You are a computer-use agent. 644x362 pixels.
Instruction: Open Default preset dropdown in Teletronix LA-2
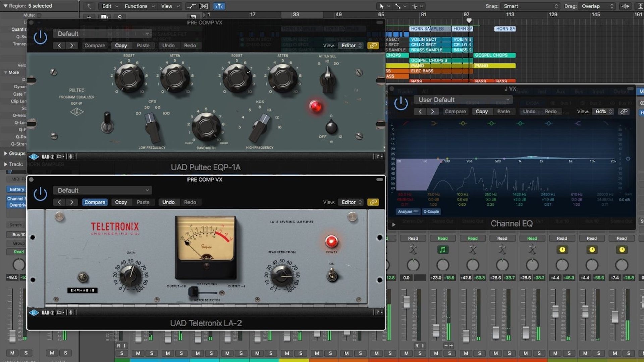(x=102, y=190)
